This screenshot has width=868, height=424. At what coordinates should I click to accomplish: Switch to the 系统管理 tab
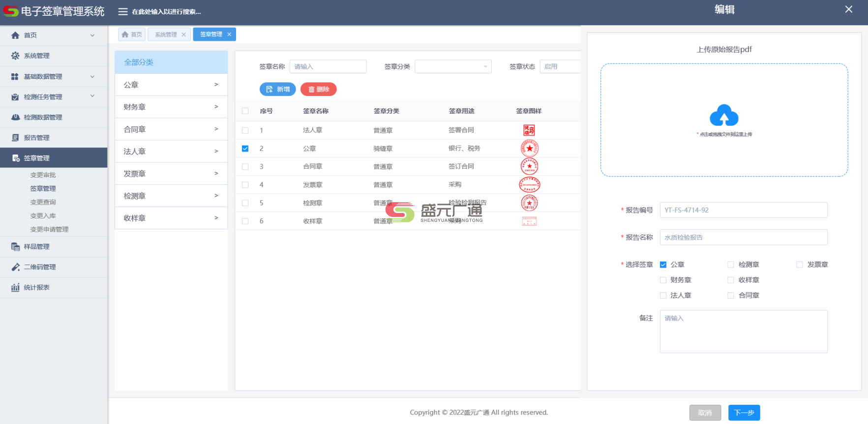point(166,34)
